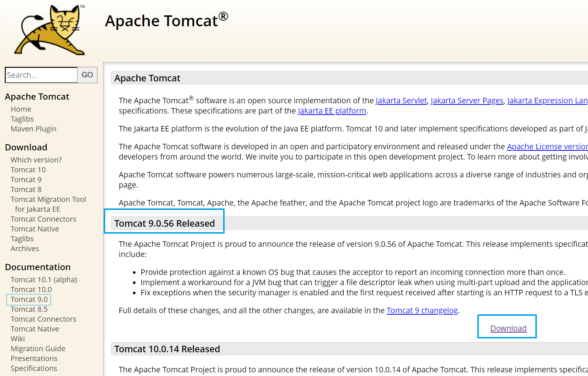588x376 pixels.
Task: Click bullet about known OS bug protection
Action: pyautogui.click(x=353, y=272)
